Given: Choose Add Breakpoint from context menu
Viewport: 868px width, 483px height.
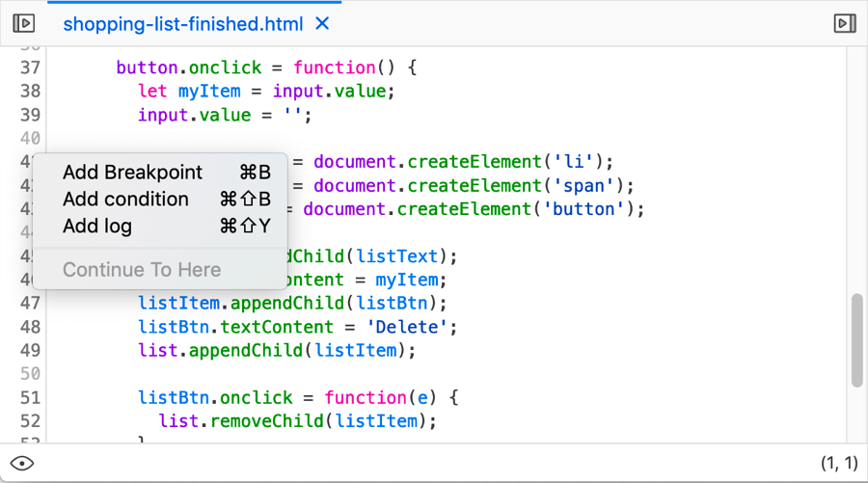Looking at the screenshot, I should [x=132, y=173].
